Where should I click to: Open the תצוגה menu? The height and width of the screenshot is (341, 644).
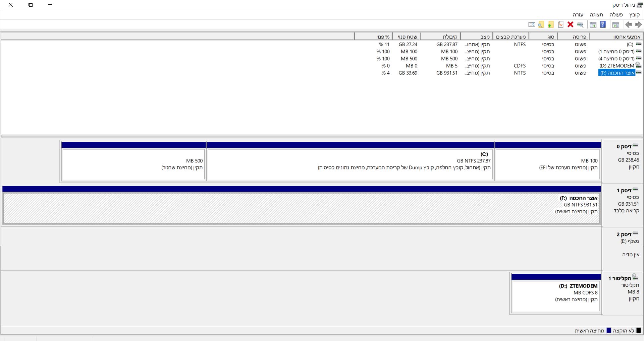click(x=596, y=15)
